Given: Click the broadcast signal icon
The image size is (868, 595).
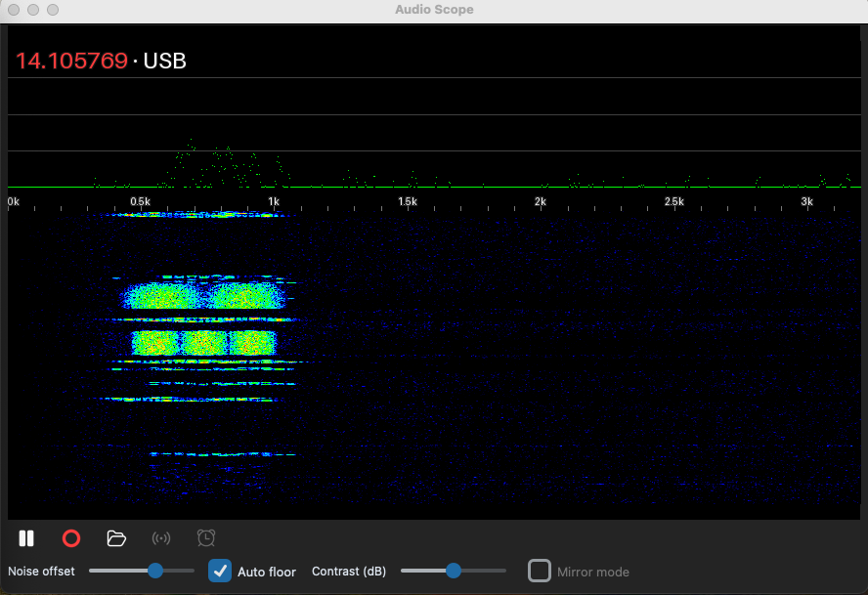Looking at the screenshot, I should [161, 538].
